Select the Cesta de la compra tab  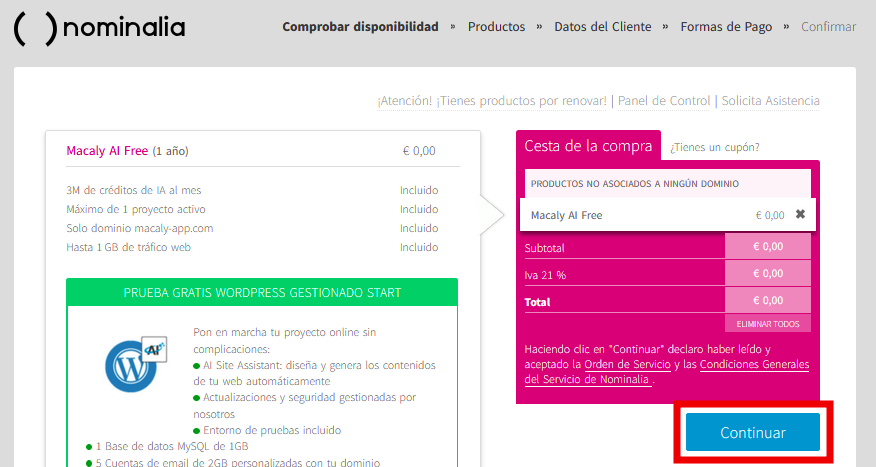tap(588, 146)
